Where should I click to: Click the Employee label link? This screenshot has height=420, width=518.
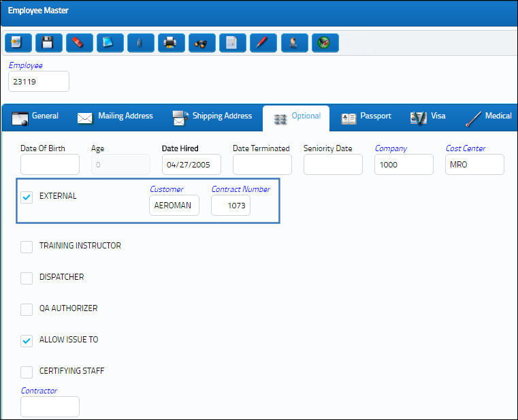tap(25, 65)
